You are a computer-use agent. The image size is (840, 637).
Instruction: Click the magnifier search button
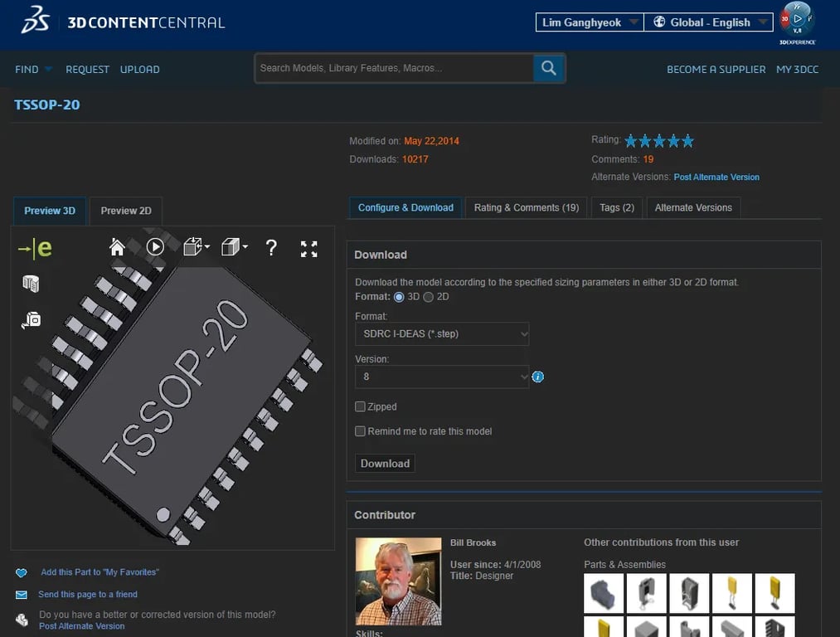(548, 68)
